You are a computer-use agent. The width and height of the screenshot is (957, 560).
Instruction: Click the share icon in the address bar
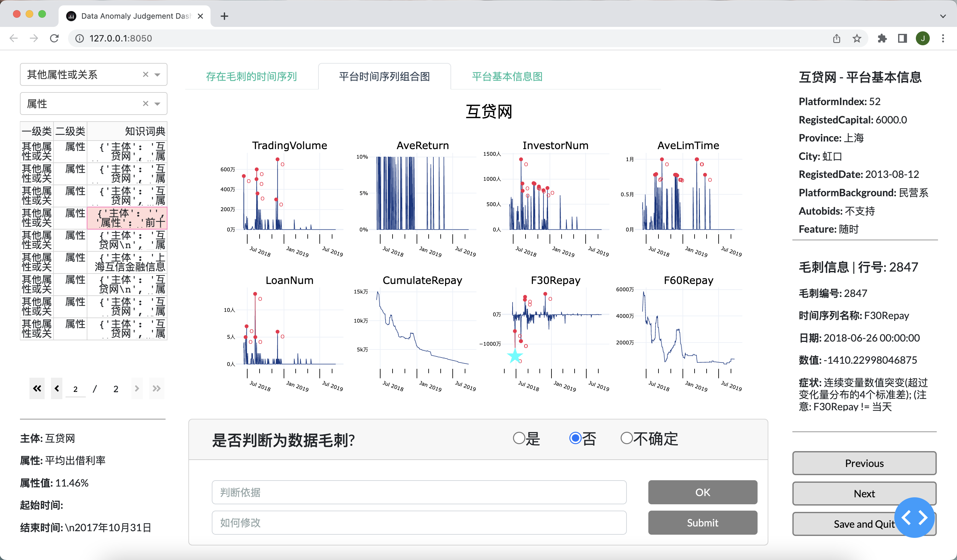[x=837, y=38]
